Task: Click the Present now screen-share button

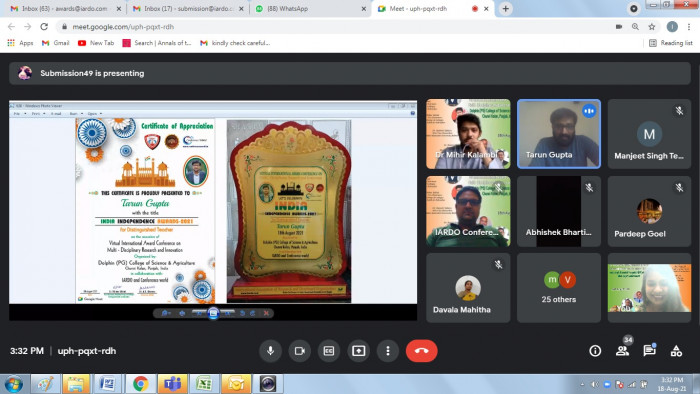Action: (358, 351)
